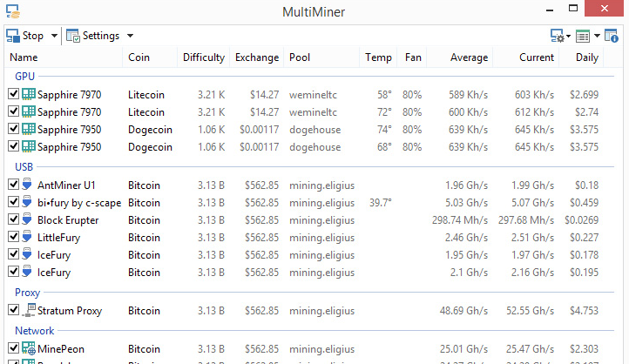Disable the bi•fury by c-scape checkbox

(x=13, y=202)
